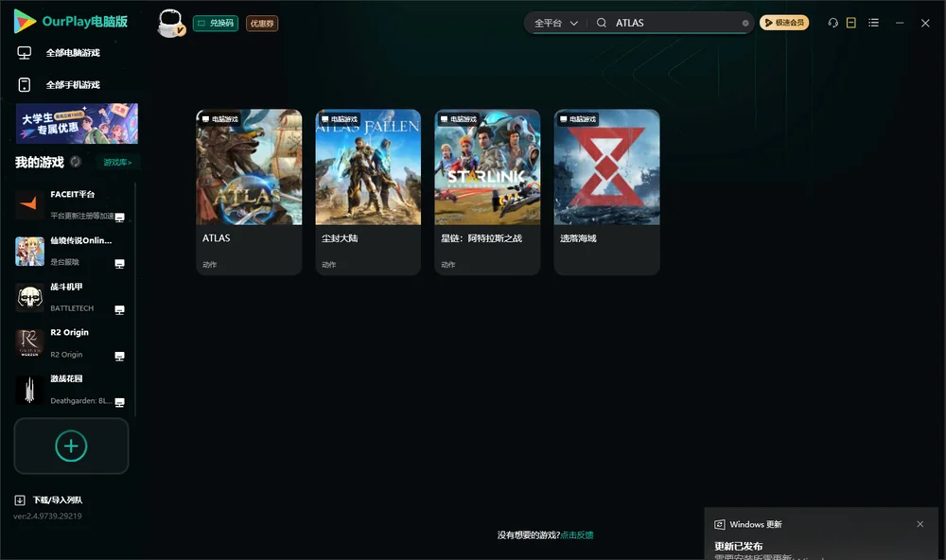The height and width of the screenshot is (560, 946).
Task: Select R2 Origin in my games list
Action: [x=71, y=343]
